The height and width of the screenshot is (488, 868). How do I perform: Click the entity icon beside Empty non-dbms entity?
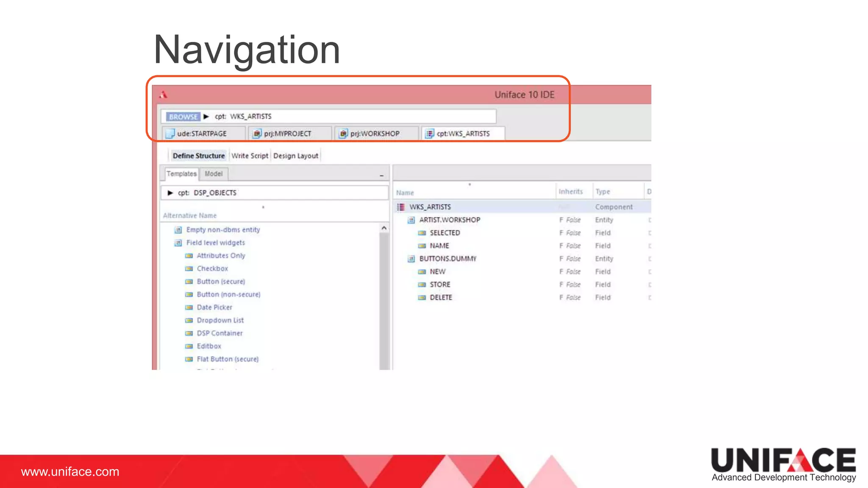click(178, 230)
